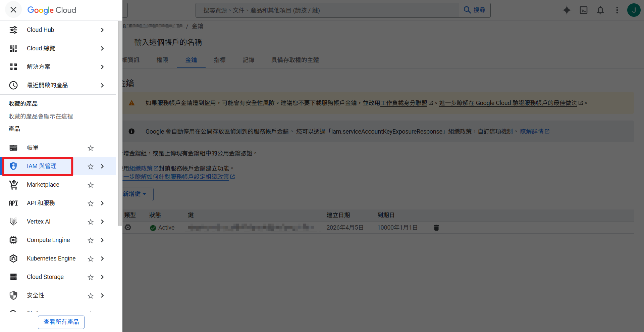
Task: Open the account avatar menu
Action: coord(634,10)
